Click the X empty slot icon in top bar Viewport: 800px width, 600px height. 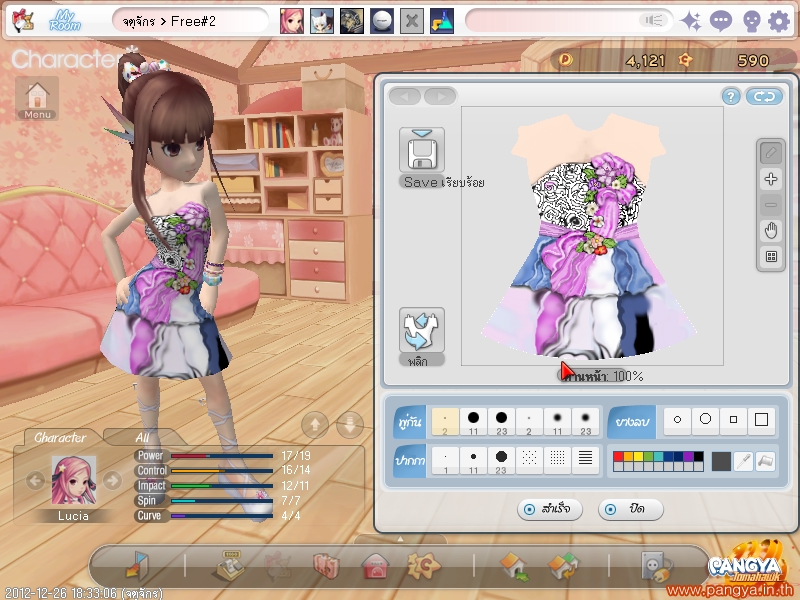point(412,21)
